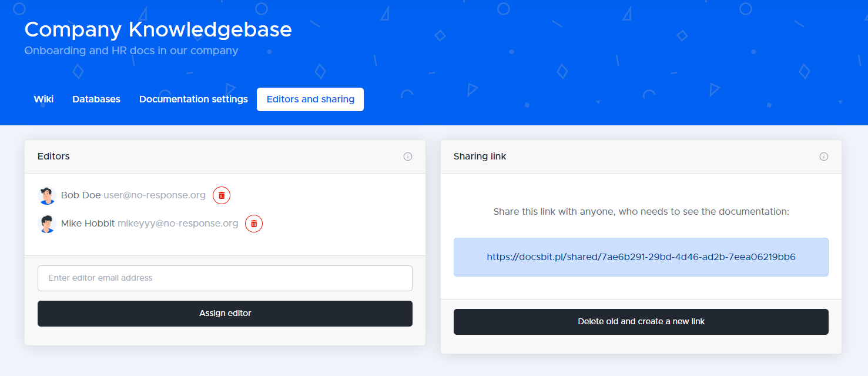
Task: Focus the editor email address field
Action: [225, 278]
